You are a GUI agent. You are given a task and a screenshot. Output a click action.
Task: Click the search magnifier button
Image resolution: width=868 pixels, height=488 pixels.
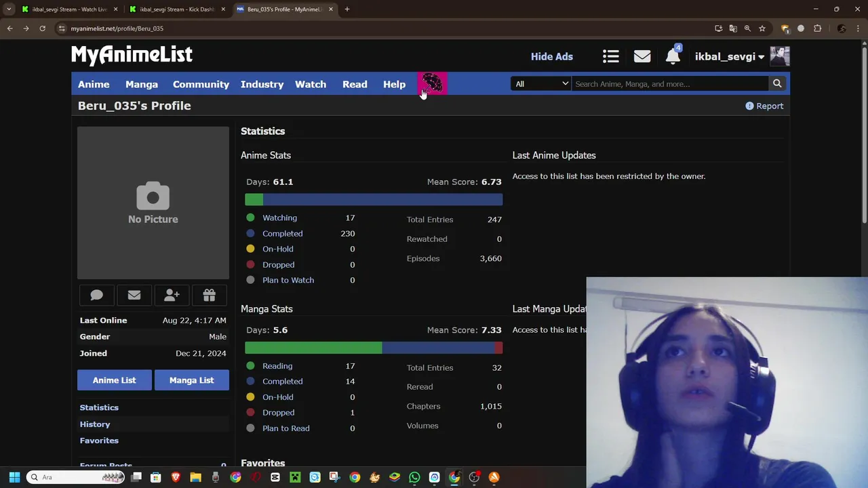[777, 84]
